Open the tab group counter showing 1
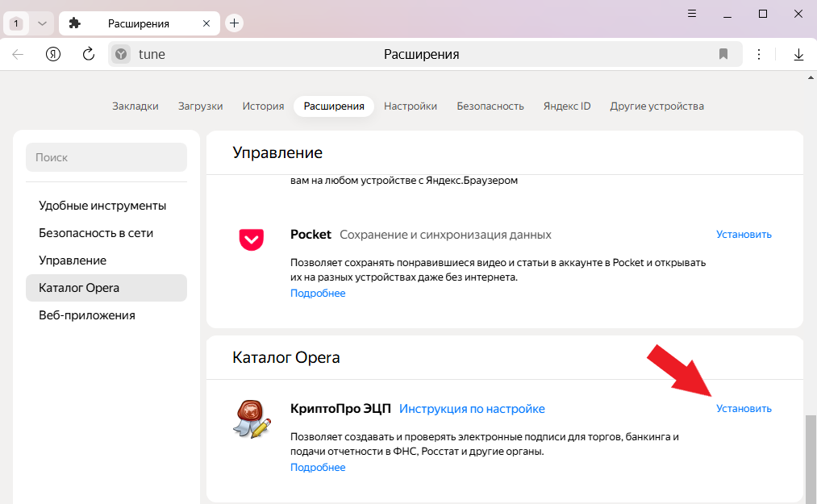817x504 pixels. tap(16, 23)
